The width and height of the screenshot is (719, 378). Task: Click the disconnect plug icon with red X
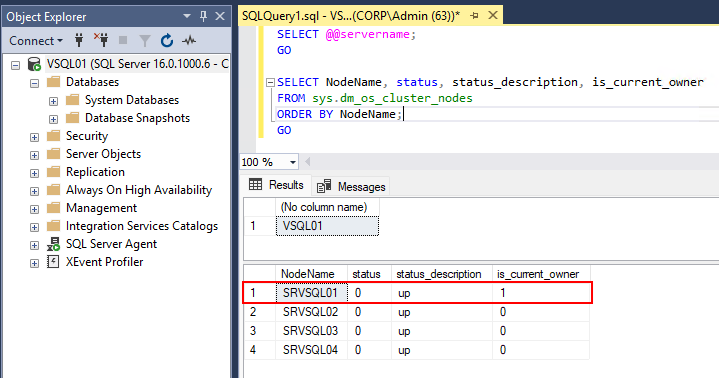pos(101,40)
